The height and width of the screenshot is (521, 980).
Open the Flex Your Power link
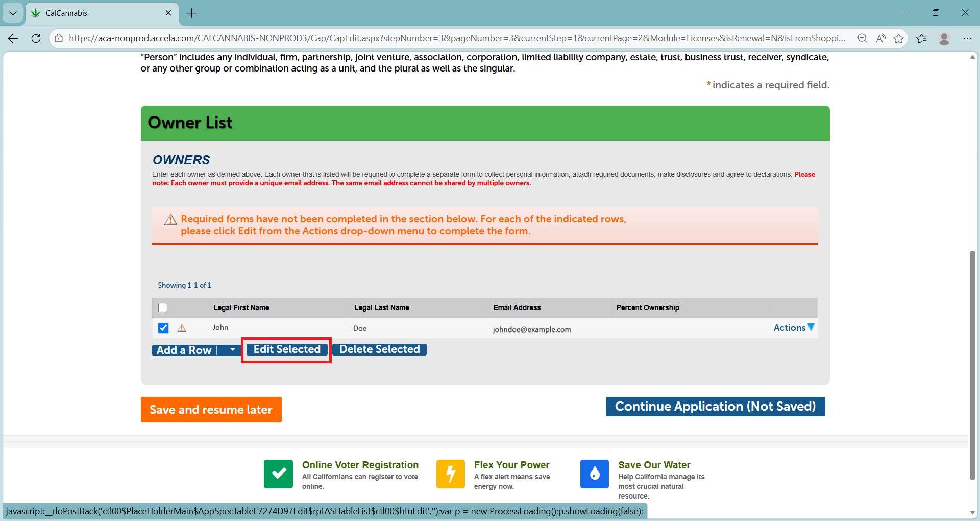[511, 465]
